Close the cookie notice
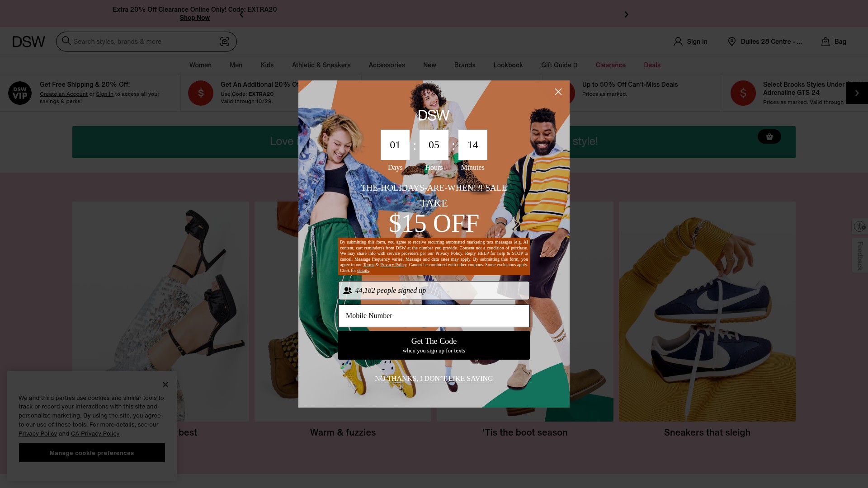This screenshot has width=868, height=488. (x=165, y=385)
